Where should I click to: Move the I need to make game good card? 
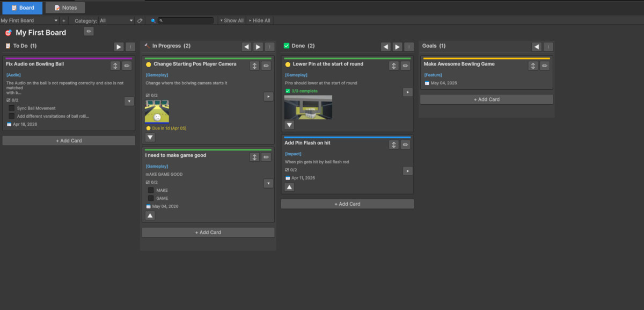255,157
